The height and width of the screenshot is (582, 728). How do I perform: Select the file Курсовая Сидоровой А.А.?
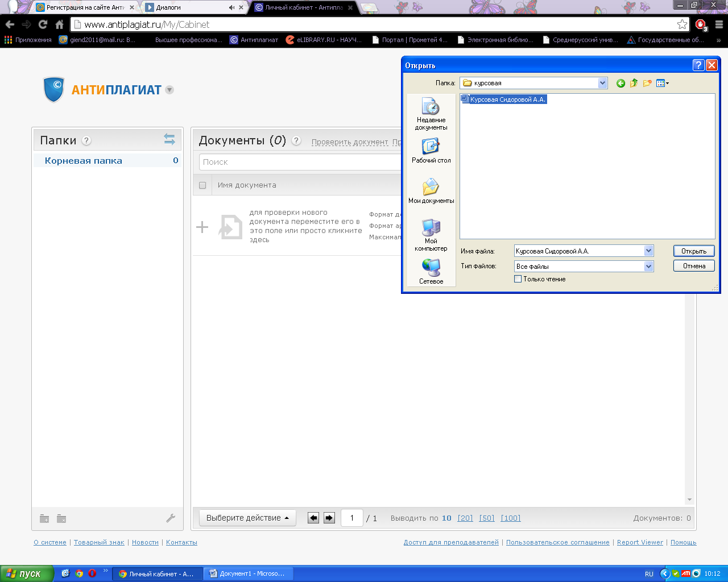pyautogui.click(x=504, y=99)
